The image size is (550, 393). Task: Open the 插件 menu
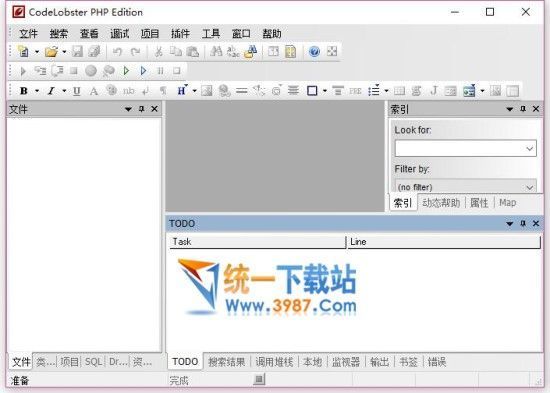pyautogui.click(x=180, y=34)
